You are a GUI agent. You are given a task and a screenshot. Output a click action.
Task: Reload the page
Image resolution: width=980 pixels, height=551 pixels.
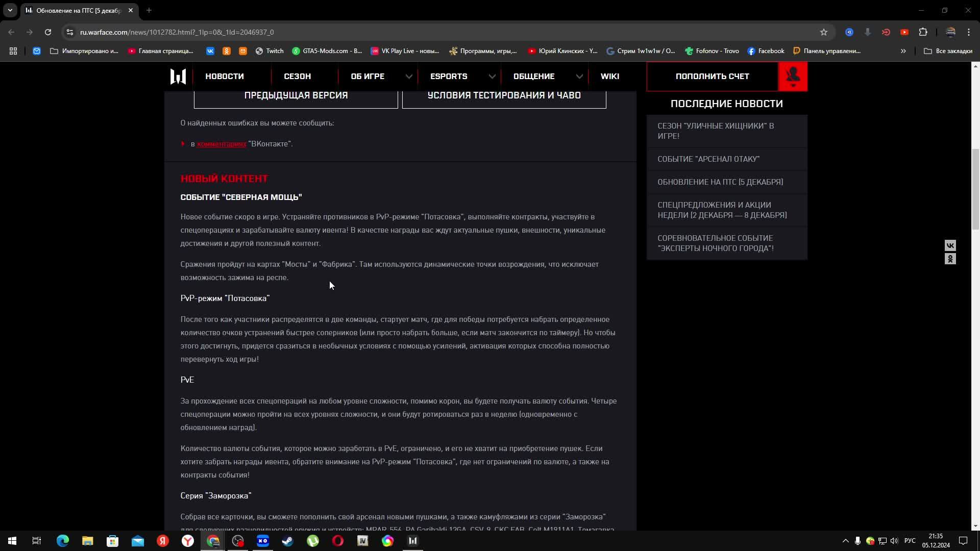pos(48,32)
